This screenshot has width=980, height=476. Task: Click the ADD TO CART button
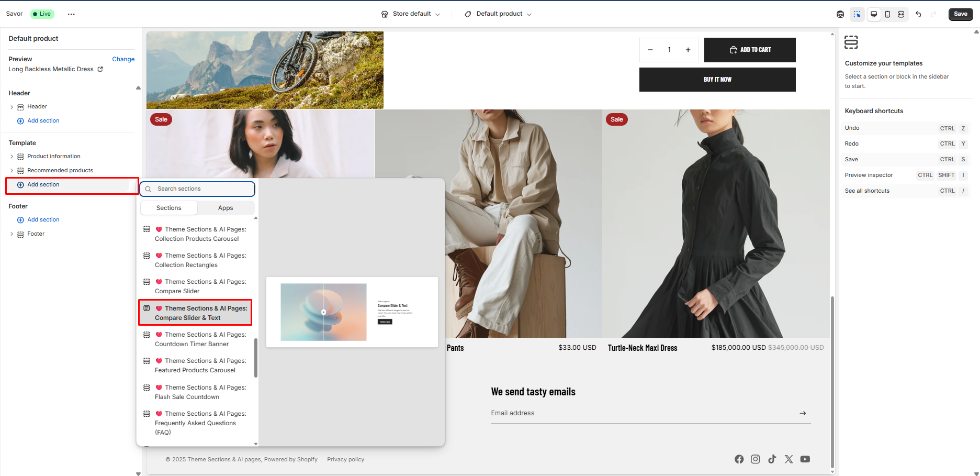pos(750,50)
